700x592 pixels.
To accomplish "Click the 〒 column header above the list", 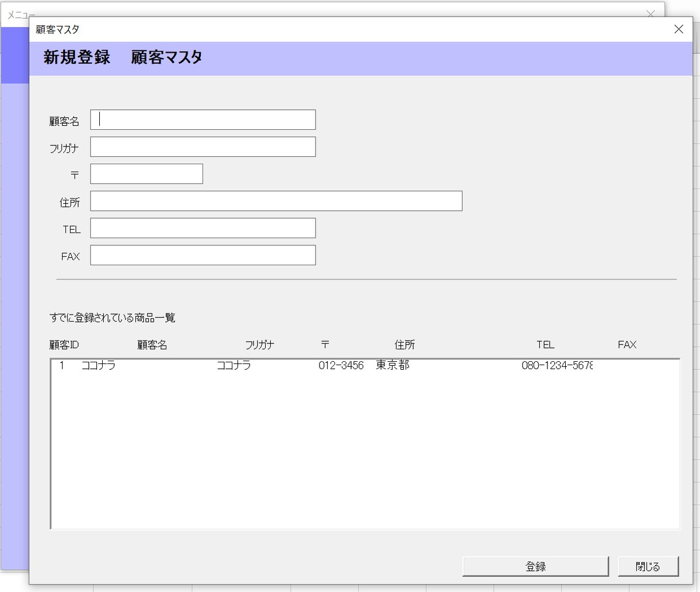I will pos(325,345).
